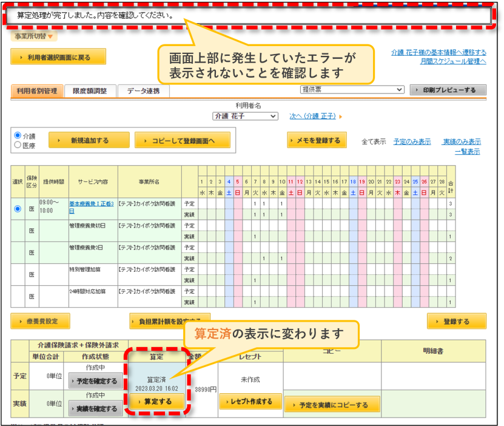Select the 介護 radio button
This screenshot has width=504, height=426.
click(x=18, y=135)
